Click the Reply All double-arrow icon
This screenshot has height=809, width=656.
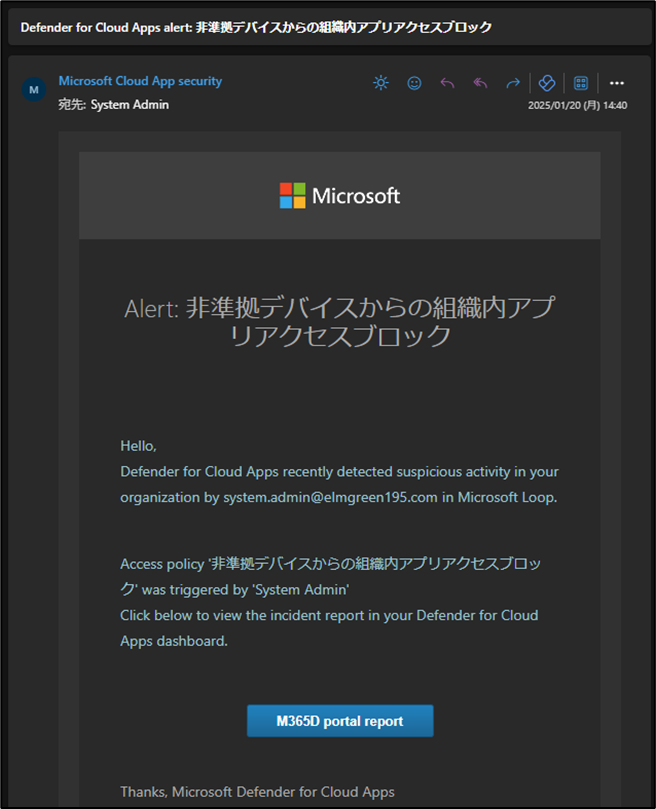tap(480, 83)
